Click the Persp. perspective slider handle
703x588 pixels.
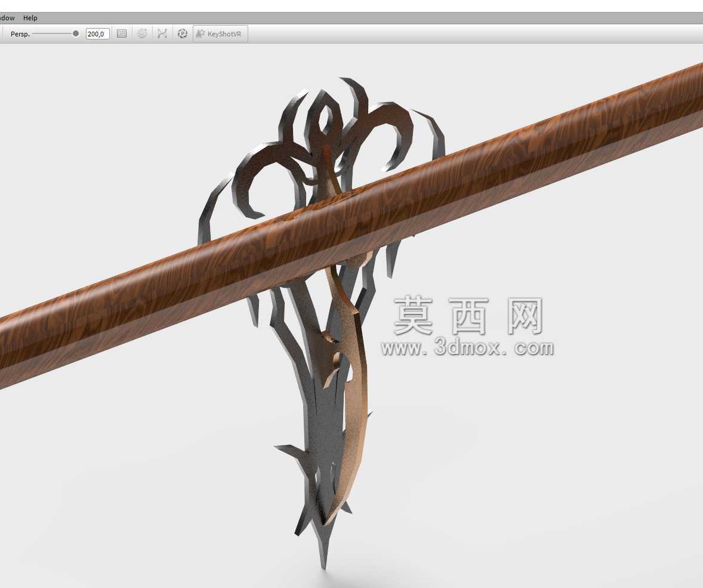76,33
